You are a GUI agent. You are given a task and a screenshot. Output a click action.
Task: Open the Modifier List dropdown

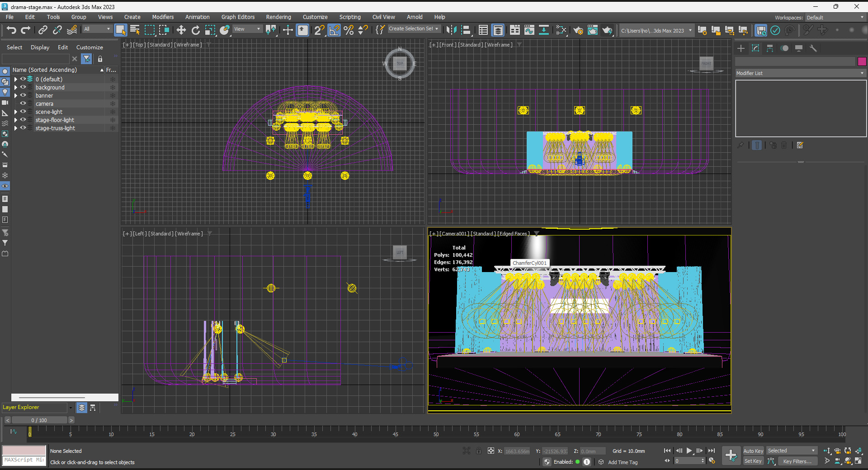point(800,73)
